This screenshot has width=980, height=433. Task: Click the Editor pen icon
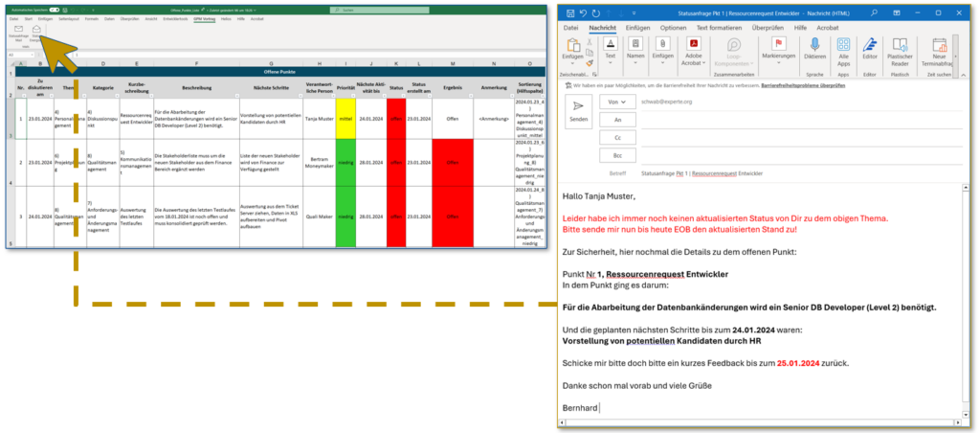pyautogui.click(x=869, y=44)
